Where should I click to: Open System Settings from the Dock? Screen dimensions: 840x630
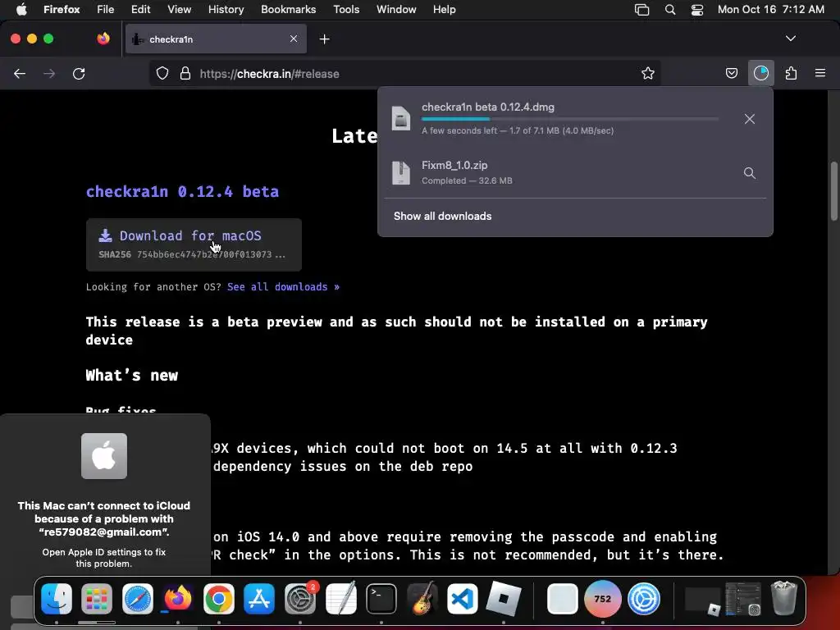coord(300,598)
